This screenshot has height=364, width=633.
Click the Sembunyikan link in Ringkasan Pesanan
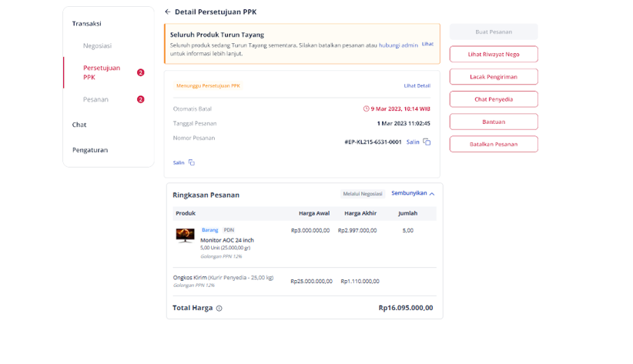409,193
